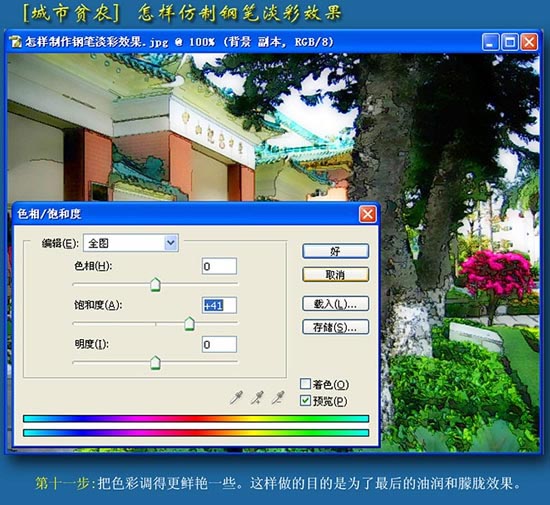Maximize the image document window
550x505 pixels.
coord(510,42)
